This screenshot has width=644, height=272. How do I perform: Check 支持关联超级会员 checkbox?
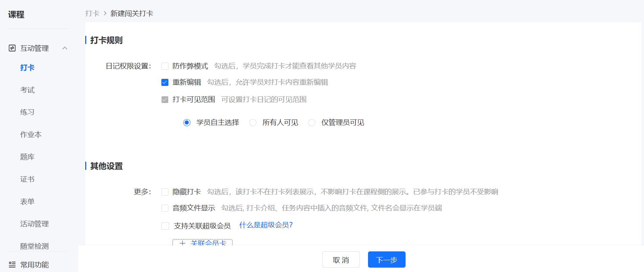pyautogui.click(x=165, y=226)
